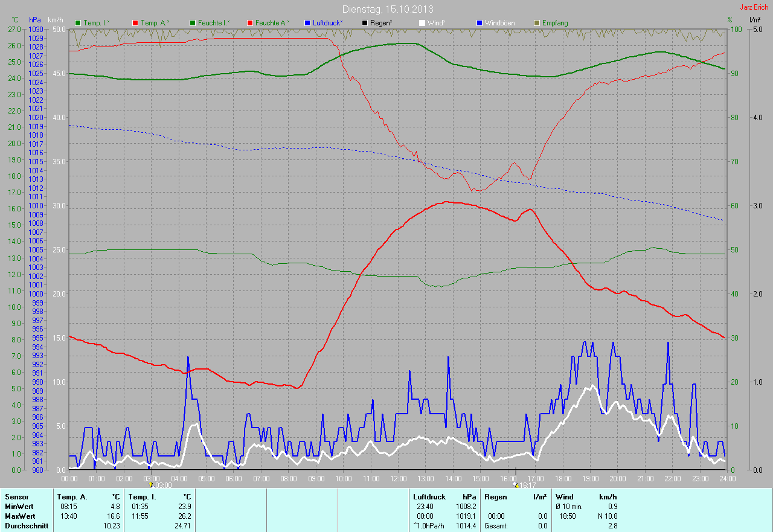Viewport: 773px width, 532px height.
Task: Click the Temp. A. red legend square
Action: (135, 23)
